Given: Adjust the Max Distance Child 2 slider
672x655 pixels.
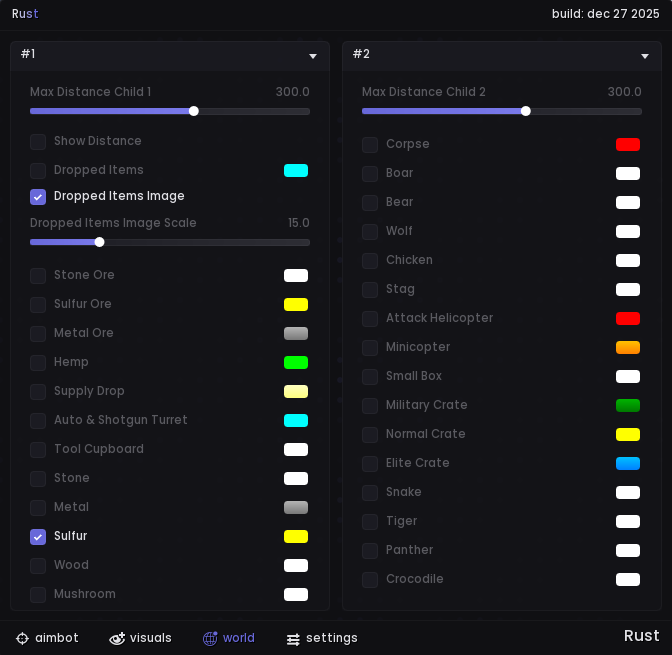Looking at the screenshot, I should [x=502, y=111].
